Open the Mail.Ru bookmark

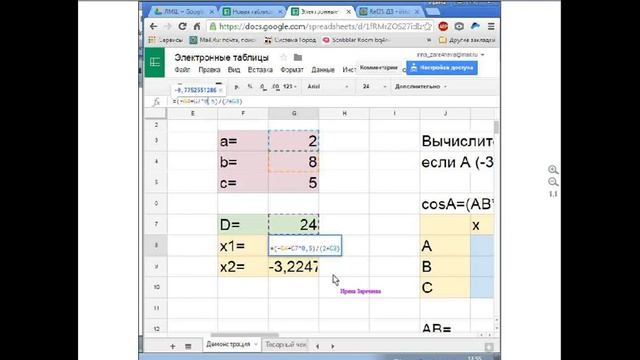click(x=222, y=40)
